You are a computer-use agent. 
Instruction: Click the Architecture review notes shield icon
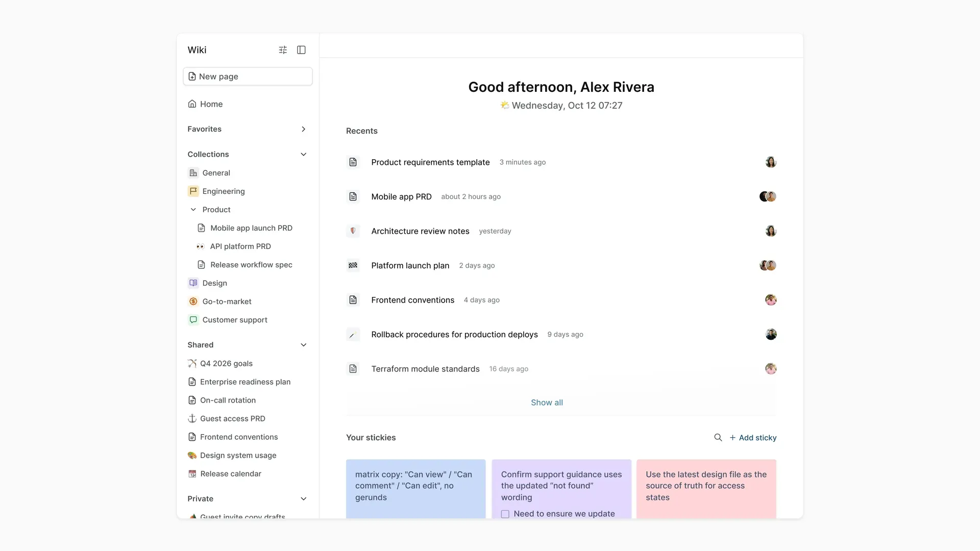pos(353,231)
